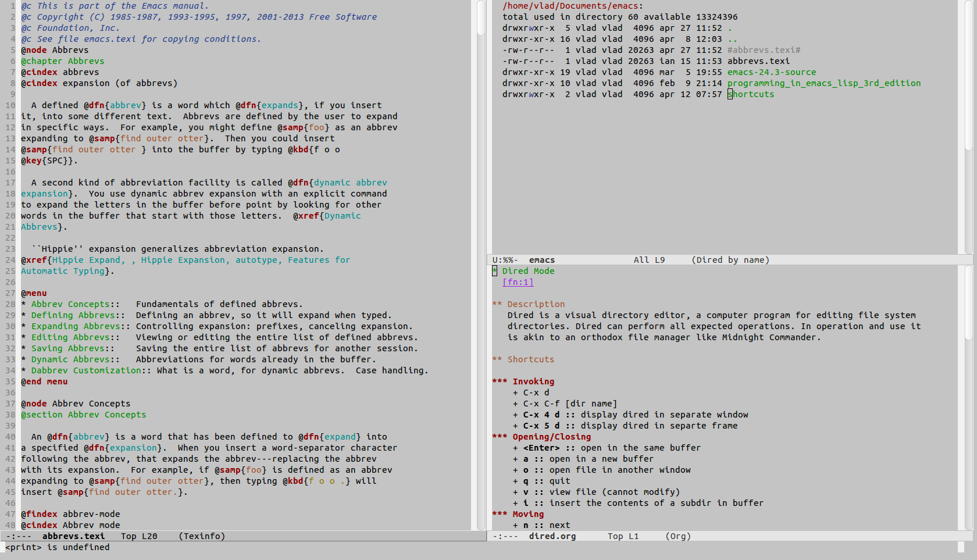Click All L9 position indicator
The image size is (977, 560).
click(x=649, y=260)
